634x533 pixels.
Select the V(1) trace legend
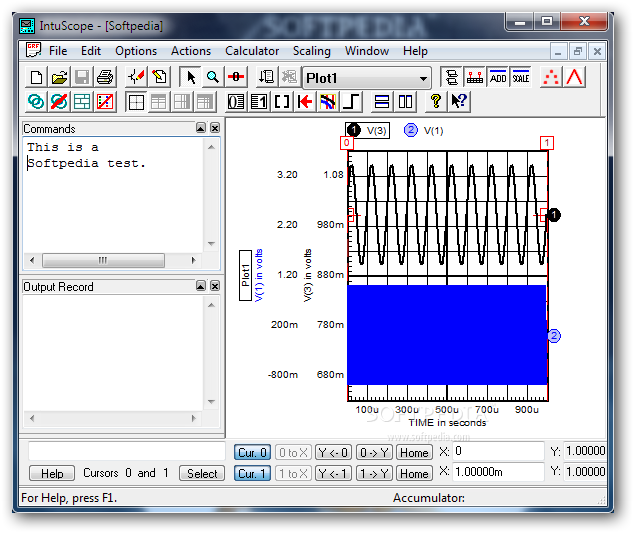(x=424, y=130)
